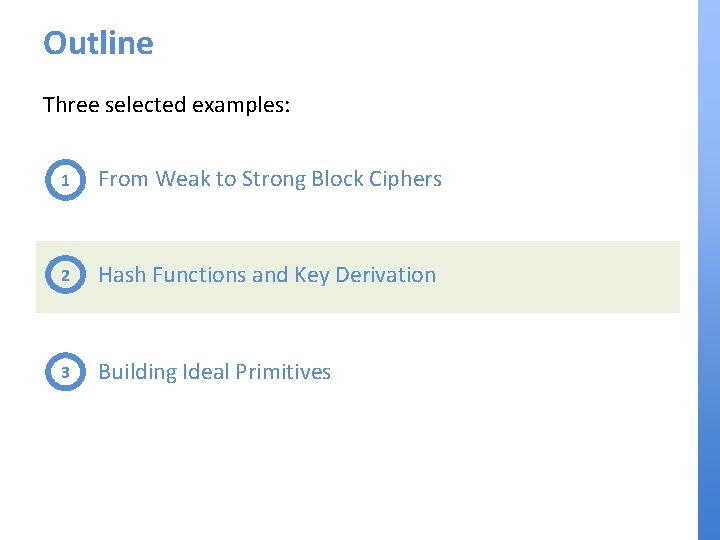Click the word "Building" in item three

[x=137, y=372]
